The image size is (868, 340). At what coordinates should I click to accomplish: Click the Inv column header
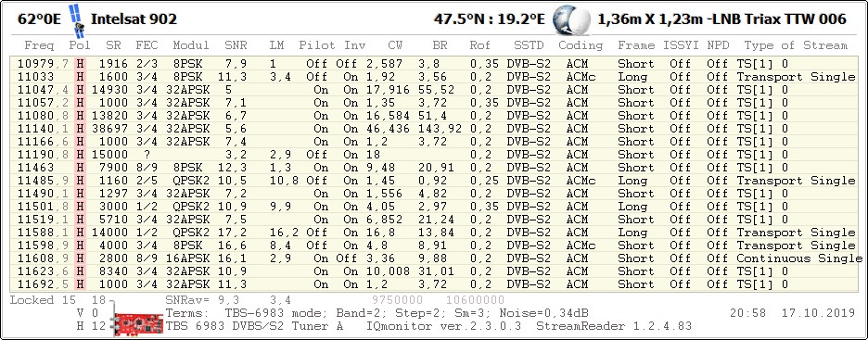coord(355,46)
